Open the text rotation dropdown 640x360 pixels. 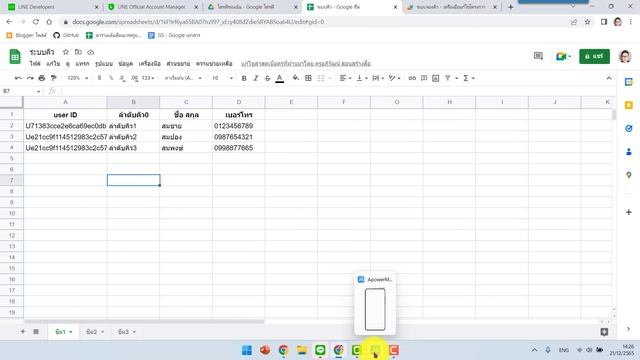(394, 78)
